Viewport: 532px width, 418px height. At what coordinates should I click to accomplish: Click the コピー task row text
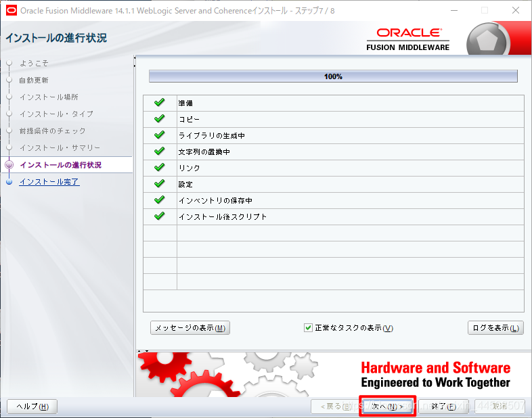190,119
